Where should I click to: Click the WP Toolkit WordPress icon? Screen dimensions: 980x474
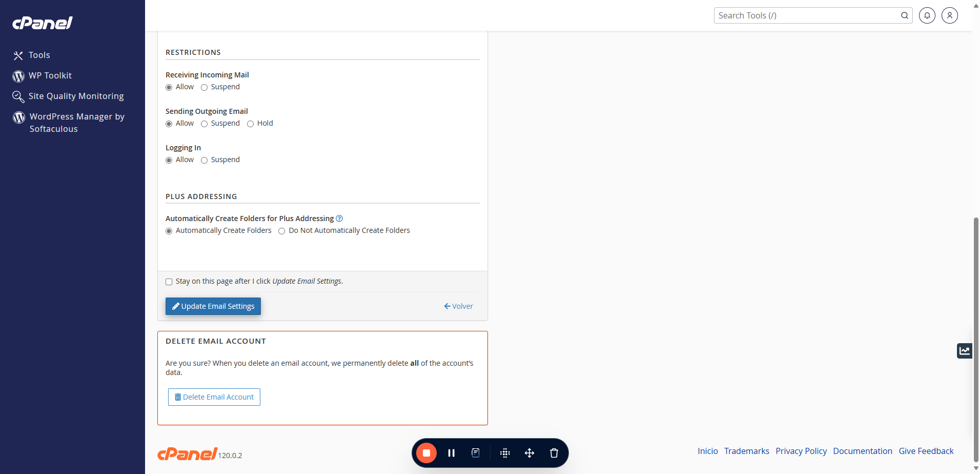(x=18, y=76)
